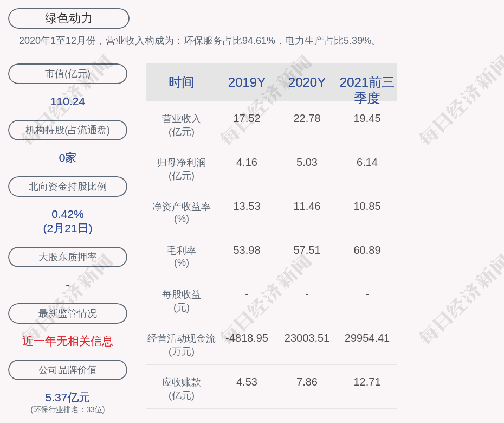The image size is (504, 423).
Task: Select ROE value 13.53
Action: (247, 206)
